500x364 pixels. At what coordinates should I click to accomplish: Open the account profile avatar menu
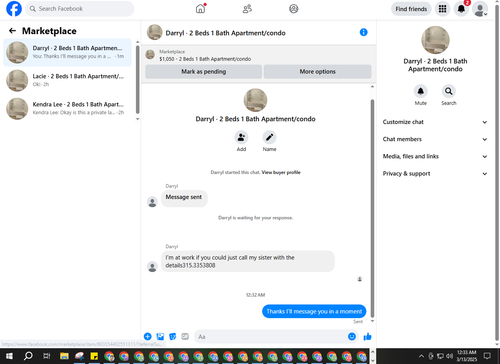[x=480, y=9]
